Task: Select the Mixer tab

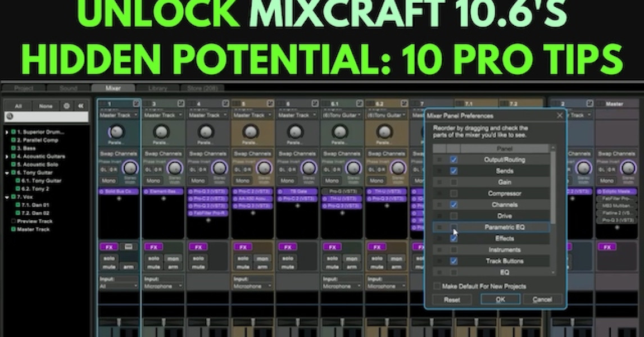Action: coord(113,88)
